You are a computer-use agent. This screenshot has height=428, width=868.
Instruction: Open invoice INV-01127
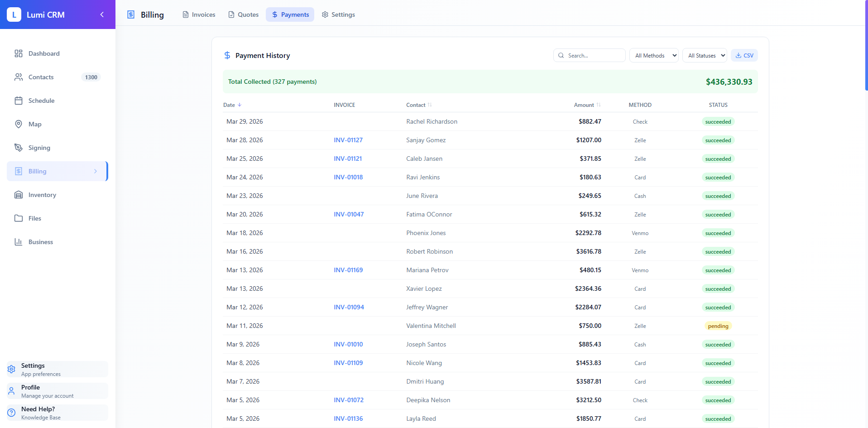pos(348,140)
